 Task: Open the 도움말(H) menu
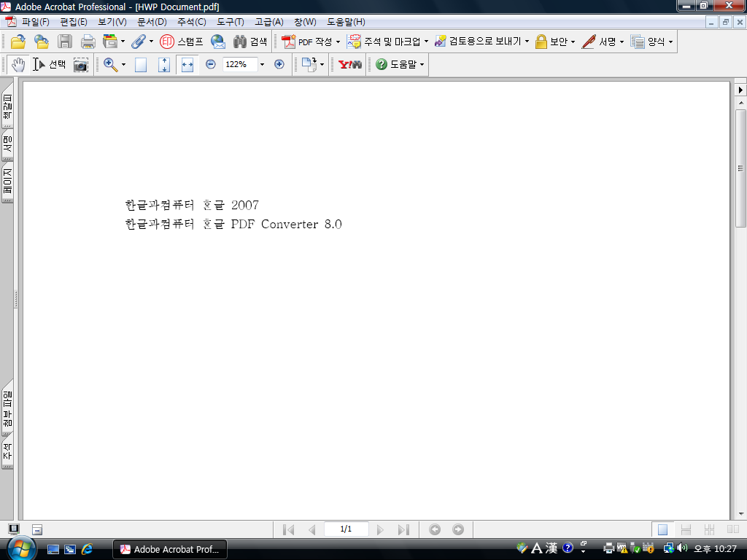pos(346,22)
